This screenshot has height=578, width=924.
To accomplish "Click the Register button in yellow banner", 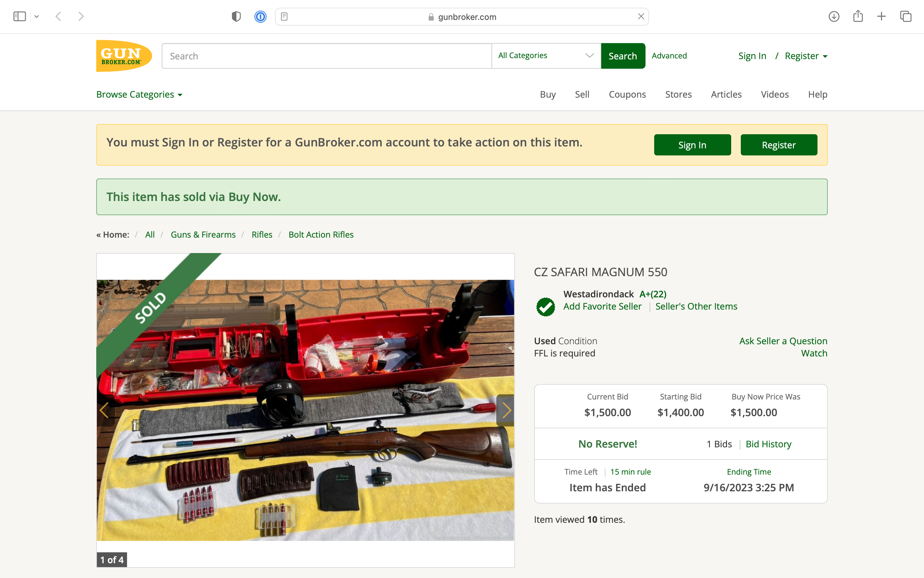I will point(779,145).
